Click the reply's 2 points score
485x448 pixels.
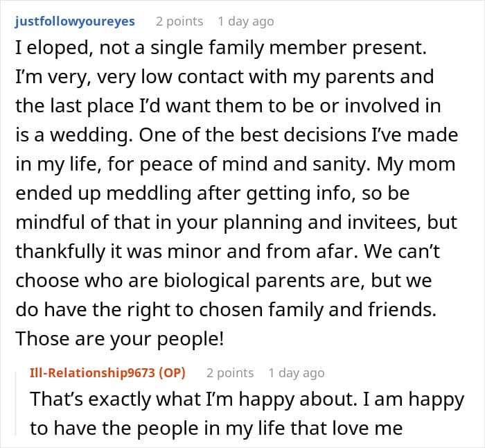tap(230, 373)
